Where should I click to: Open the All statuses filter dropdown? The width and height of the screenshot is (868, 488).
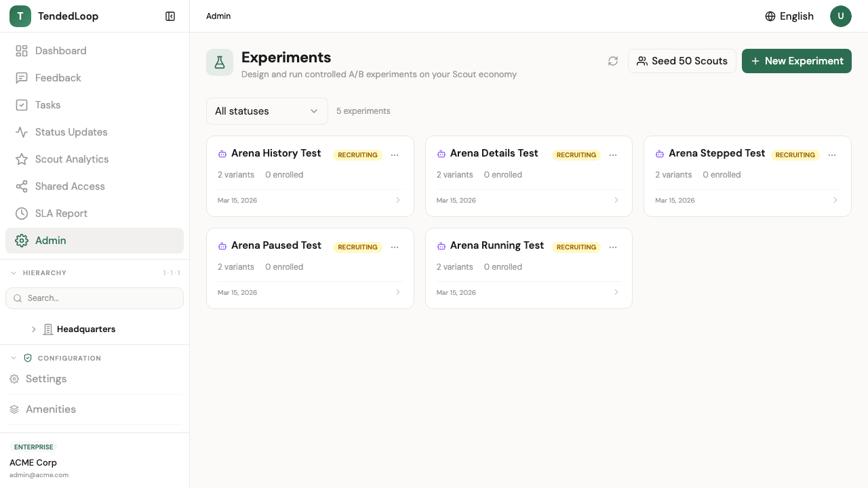pos(267,111)
